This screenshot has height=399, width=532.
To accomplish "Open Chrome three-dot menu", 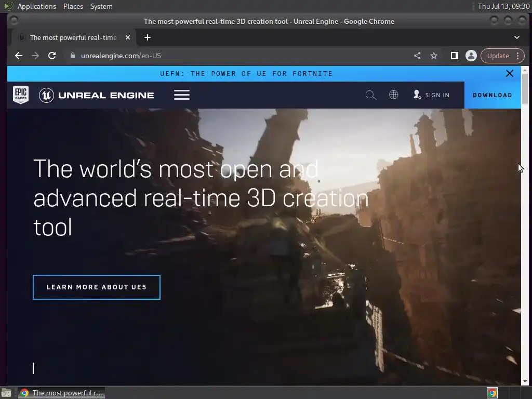I will tap(518, 56).
